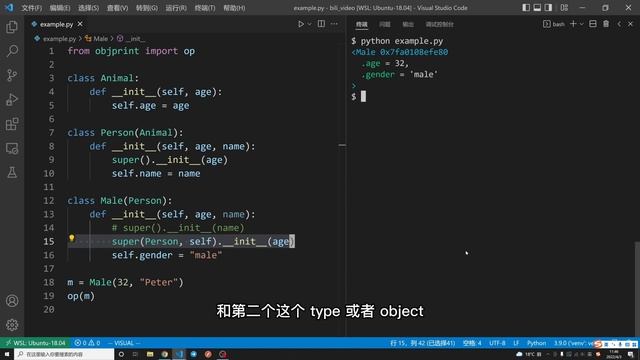
Task: Toggle the secondary side bar layout button
Action: point(548,7)
